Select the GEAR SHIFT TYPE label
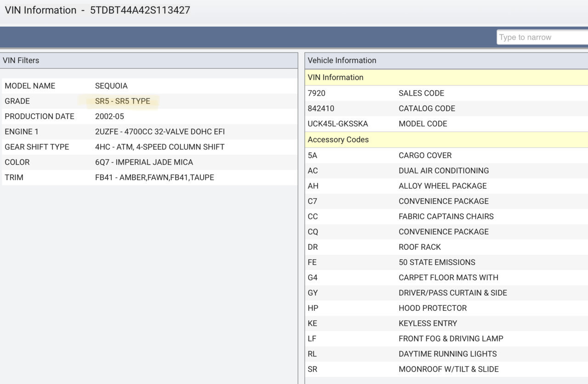The height and width of the screenshot is (384, 588). pyautogui.click(x=37, y=147)
